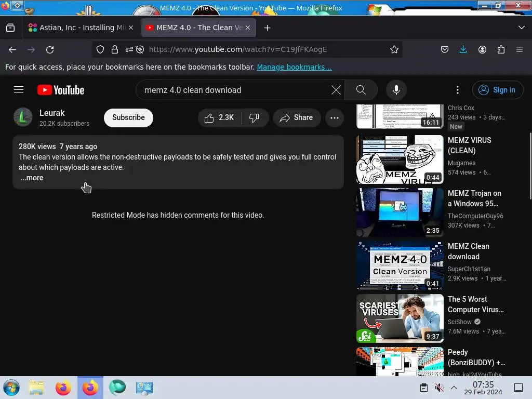Open site permissions icon in address bar

pos(129,49)
